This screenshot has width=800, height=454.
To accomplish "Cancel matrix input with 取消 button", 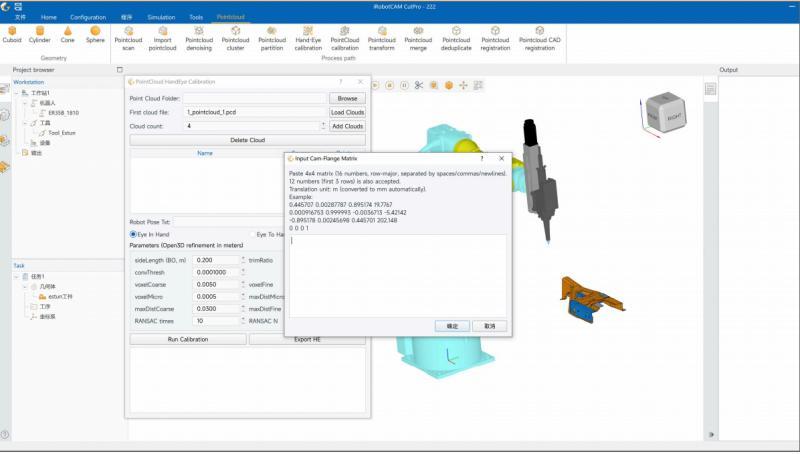I will pyautogui.click(x=489, y=326).
